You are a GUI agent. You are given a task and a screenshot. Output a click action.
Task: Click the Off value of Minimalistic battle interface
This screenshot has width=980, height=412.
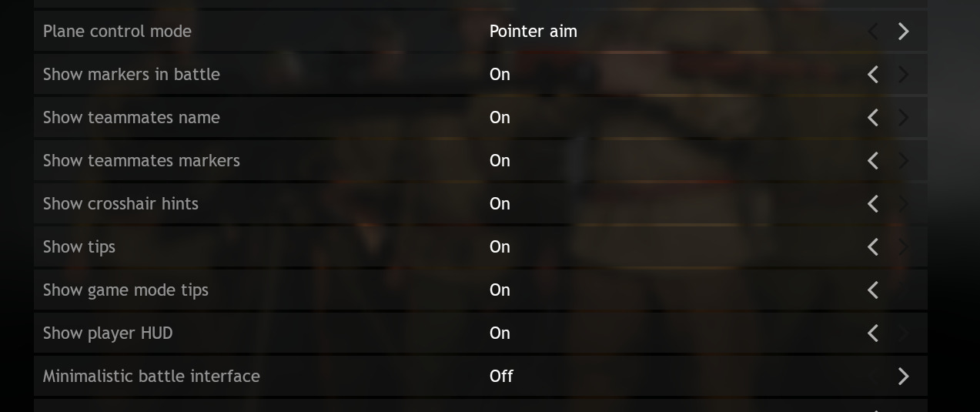point(501,377)
